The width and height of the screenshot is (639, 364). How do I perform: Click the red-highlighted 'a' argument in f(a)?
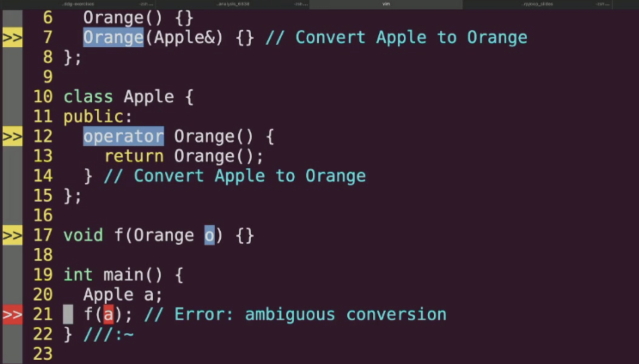coord(108,315)
